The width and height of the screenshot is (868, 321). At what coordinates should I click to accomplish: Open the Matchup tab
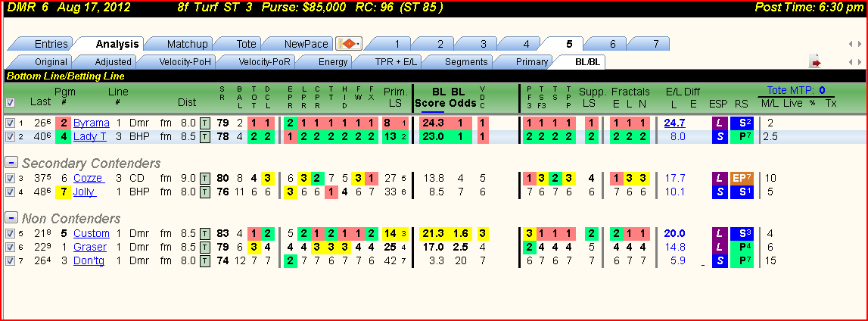(187, 44)
